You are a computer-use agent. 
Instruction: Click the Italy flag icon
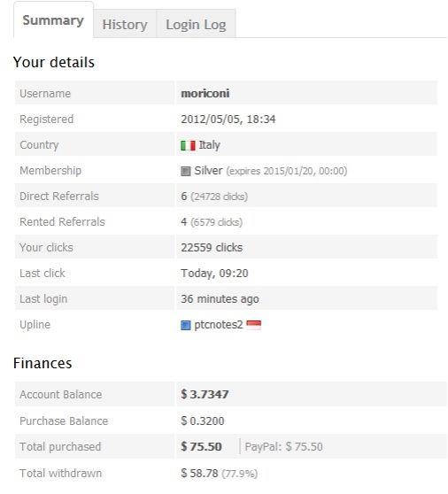tap(188, 145)
